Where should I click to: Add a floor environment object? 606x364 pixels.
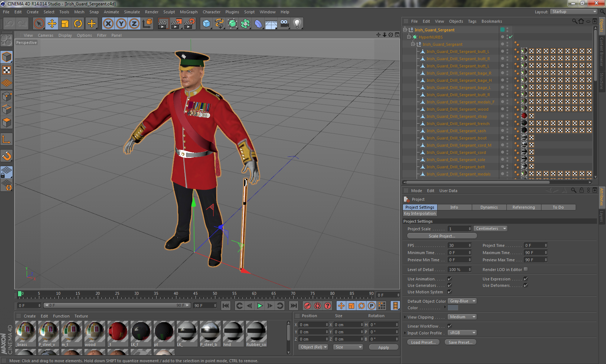(x=271, y=24)
